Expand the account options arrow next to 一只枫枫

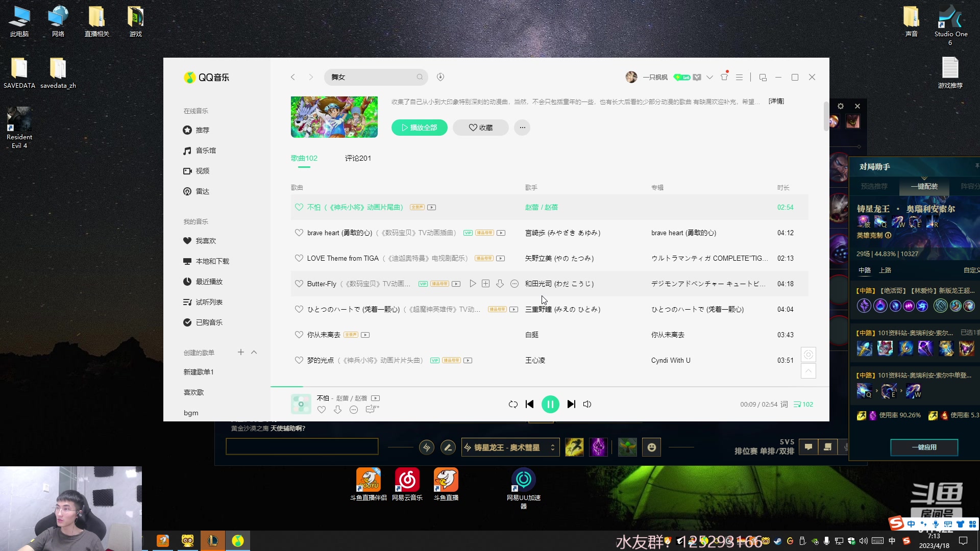point(709,77)
